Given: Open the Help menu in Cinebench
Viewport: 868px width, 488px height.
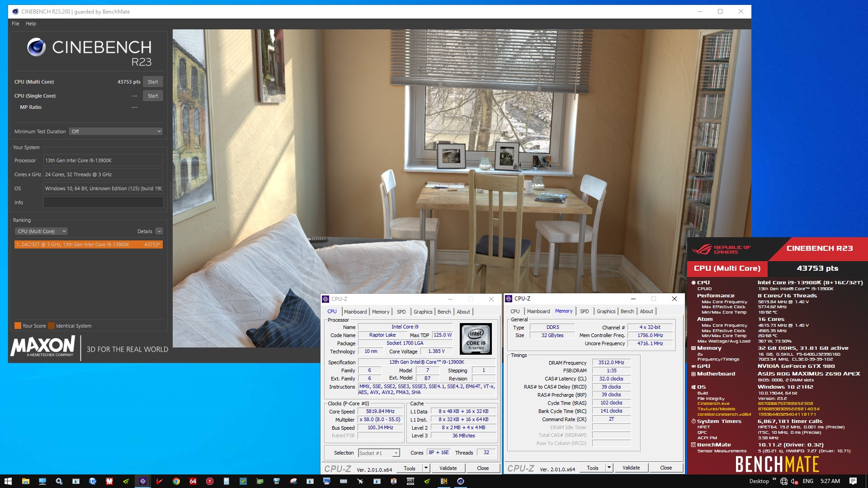Looking at the screenshot, I should (31, 23).
